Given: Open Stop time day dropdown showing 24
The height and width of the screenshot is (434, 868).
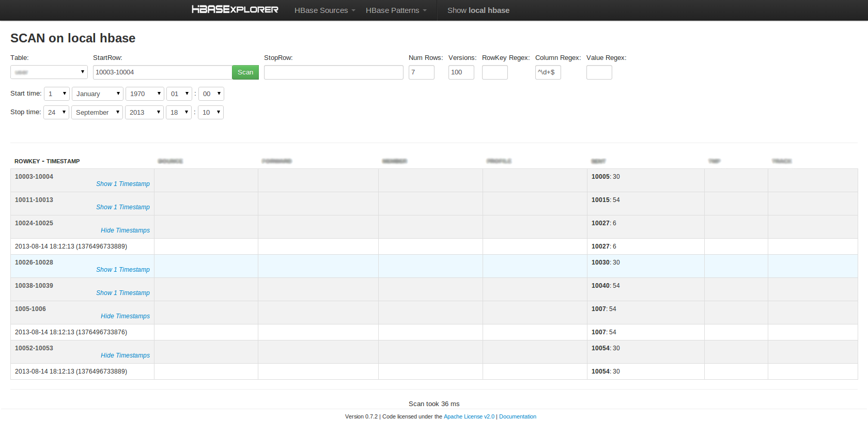Looking at the screenshot, I should [56, 113].
